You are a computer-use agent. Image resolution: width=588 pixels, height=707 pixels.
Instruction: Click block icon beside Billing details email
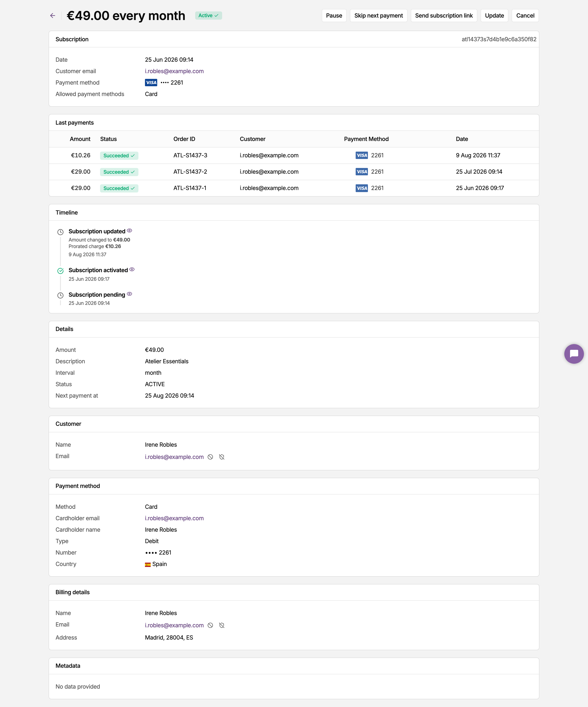[210, 625]
